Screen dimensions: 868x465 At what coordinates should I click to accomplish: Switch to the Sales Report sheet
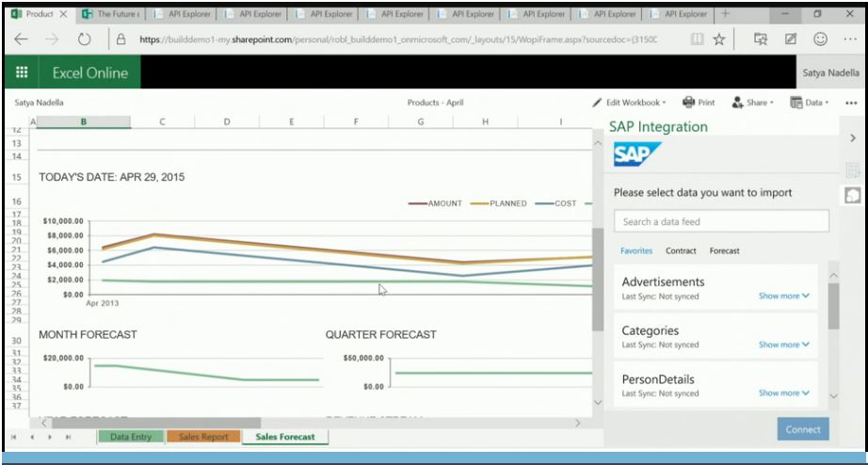(203, 437)
